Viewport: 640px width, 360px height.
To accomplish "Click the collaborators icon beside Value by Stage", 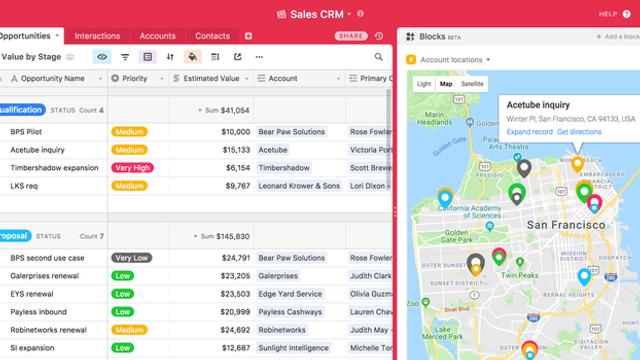I will click(70, 57).
